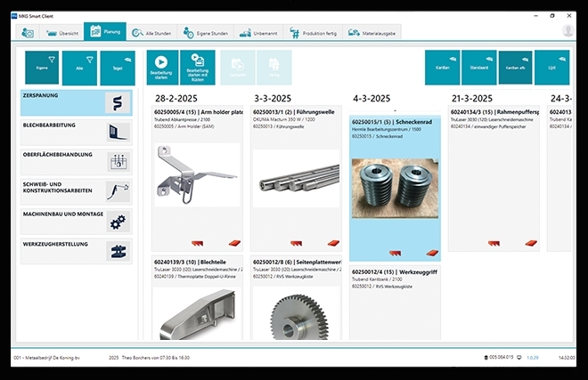Click Bearbeitung starten mit Rüsten
Image resolution: width=588 pixels, height=380 pixels.
coord(197,67)
